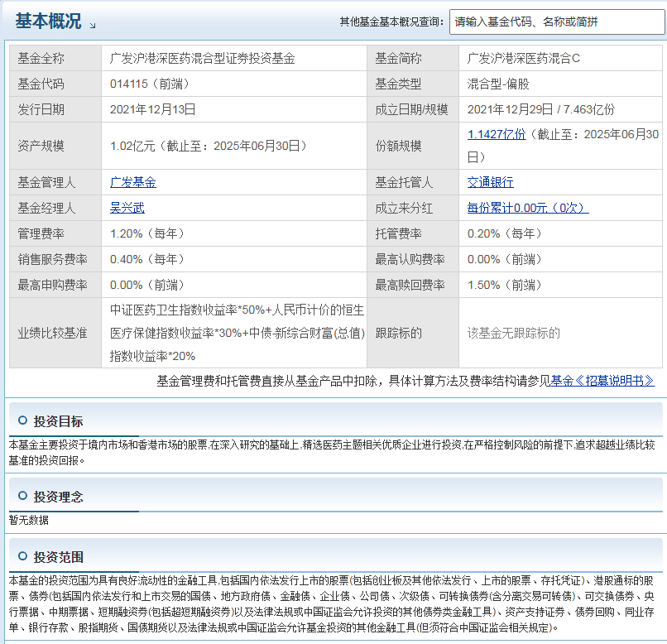This screenshot has height=644, width=667.
Task: Select max subscription fee value beside 最高认购费率
Action: [x=504, y=259]
